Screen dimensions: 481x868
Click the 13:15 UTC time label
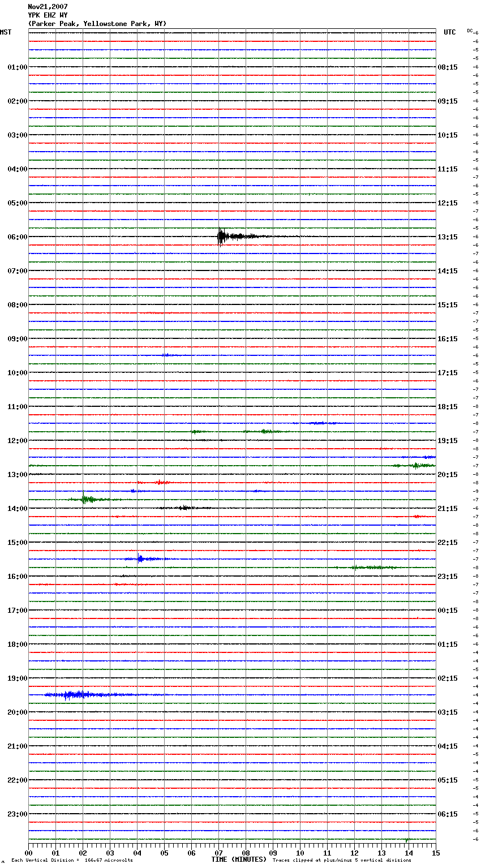[448, 237]
